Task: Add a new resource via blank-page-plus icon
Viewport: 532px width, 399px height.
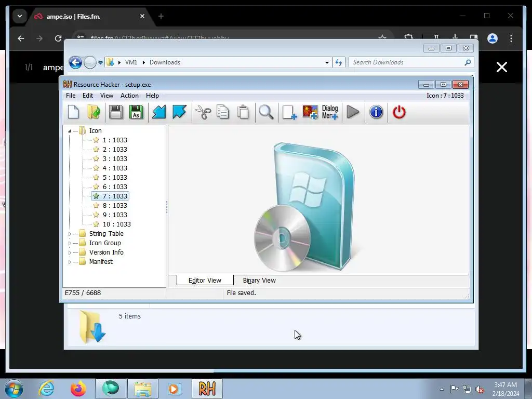Action: [289, 112]
